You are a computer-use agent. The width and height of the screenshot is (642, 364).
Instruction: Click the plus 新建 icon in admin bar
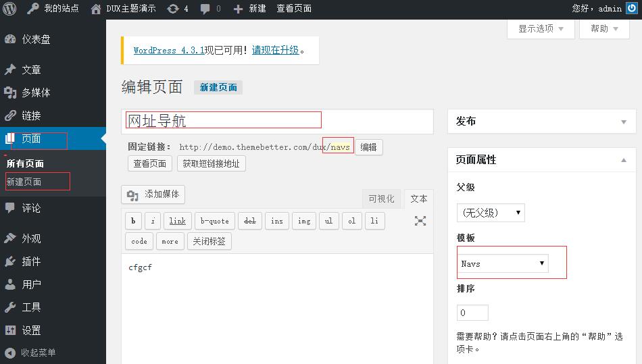point(238,9)
